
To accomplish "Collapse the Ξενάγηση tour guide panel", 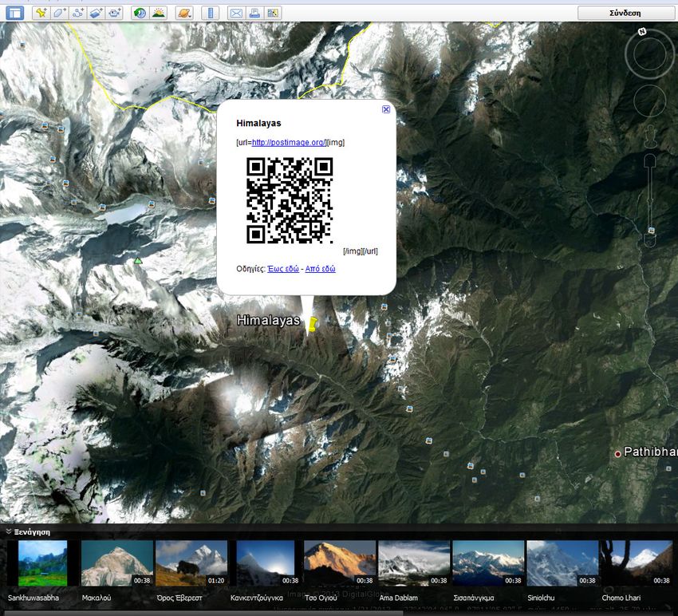I will click(9, 531).
